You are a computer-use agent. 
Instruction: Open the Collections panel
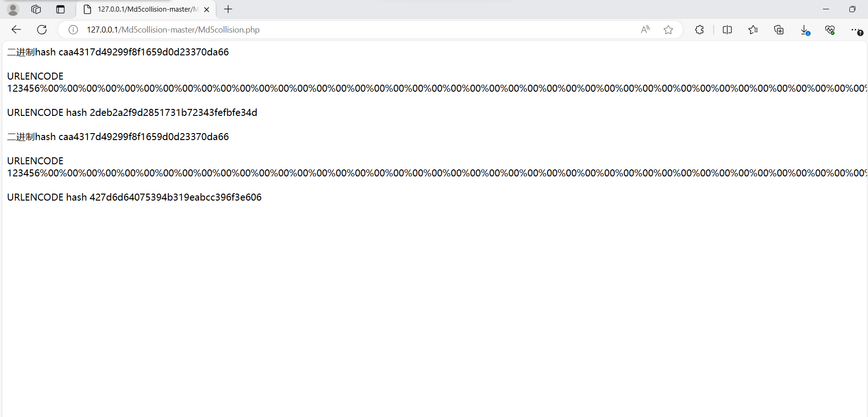pos(779,30)
